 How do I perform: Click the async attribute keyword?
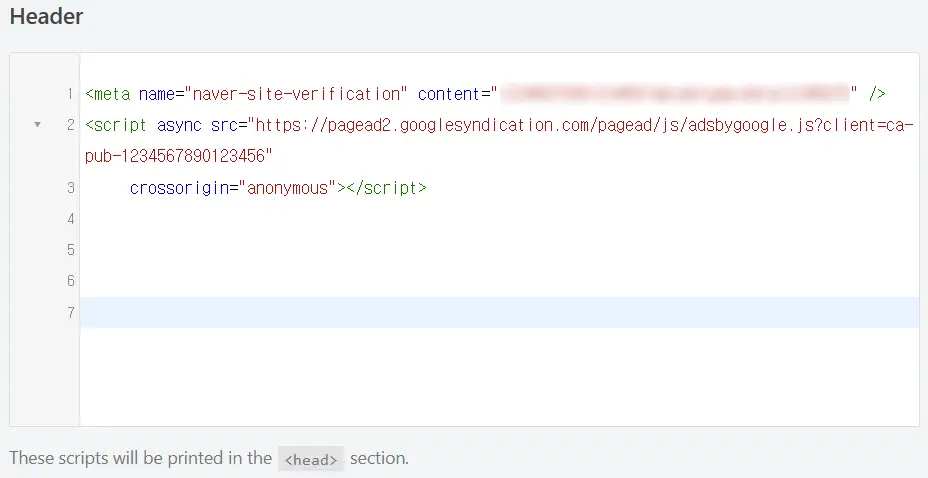[179, 125]
